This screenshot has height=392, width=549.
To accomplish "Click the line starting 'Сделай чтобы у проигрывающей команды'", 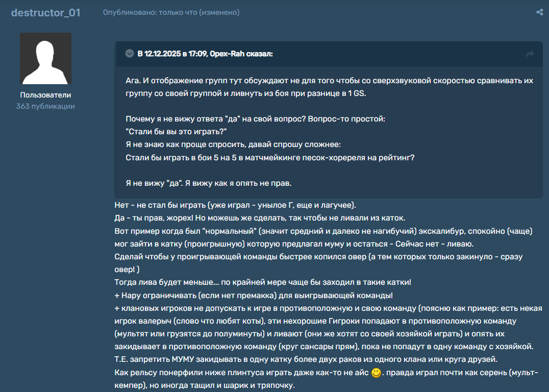I will [x=316, y=257].
